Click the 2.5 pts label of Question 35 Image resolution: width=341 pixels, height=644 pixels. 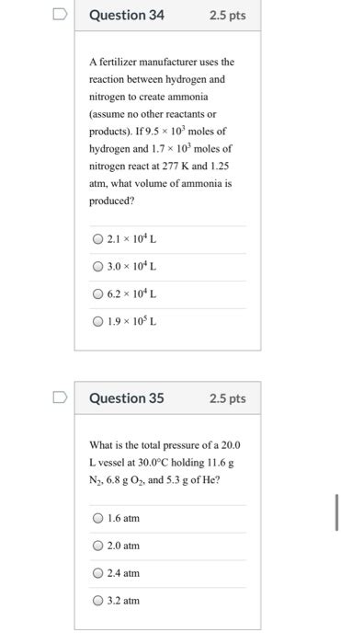(228, 398)
